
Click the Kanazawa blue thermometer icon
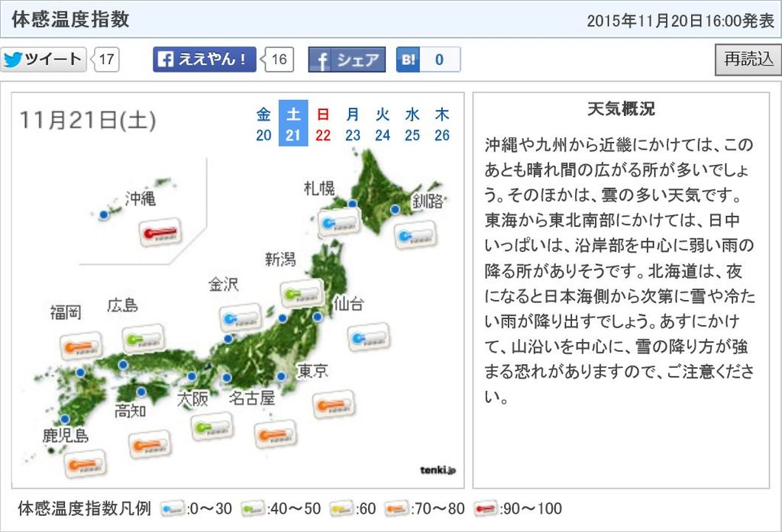[241, 318]
